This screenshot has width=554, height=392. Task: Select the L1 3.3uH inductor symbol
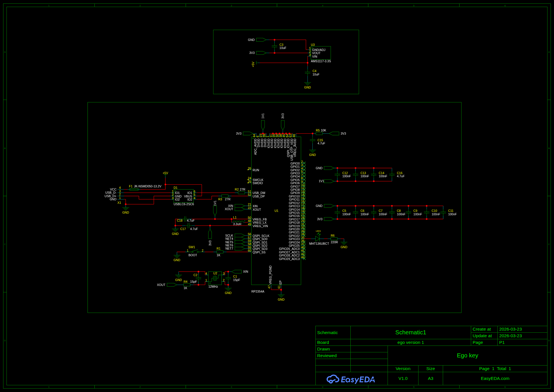pyautogui.click(x=239, y=221)
